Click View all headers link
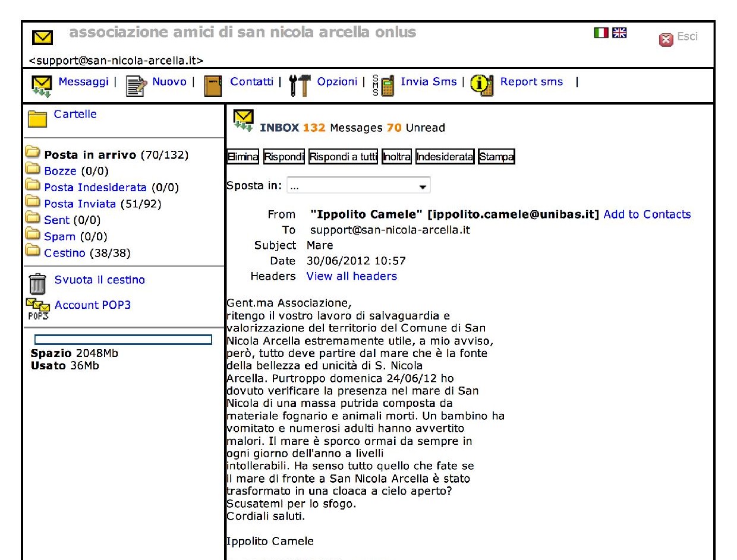The width and height of the screenshot is (737, 560). (x=352, y=276)
